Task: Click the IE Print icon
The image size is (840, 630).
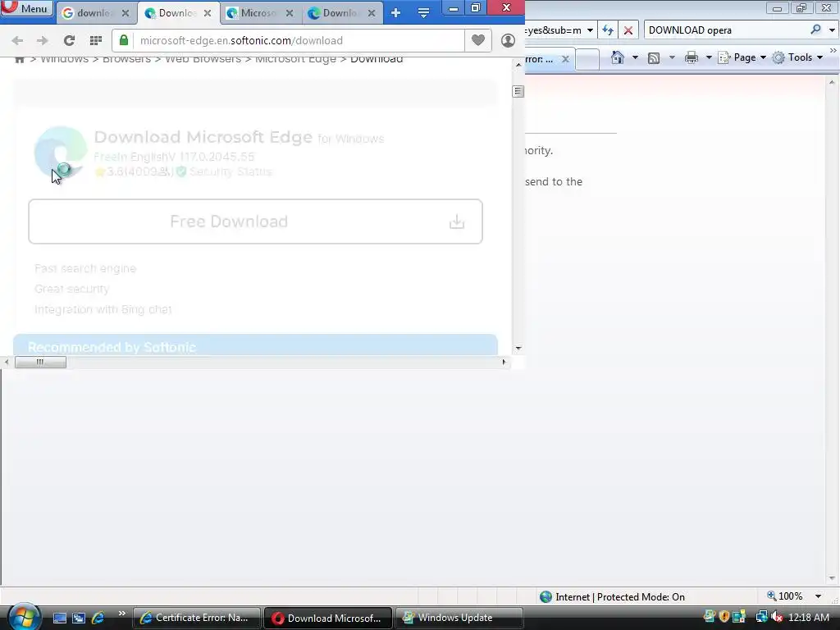Action: tap(692, 57)
